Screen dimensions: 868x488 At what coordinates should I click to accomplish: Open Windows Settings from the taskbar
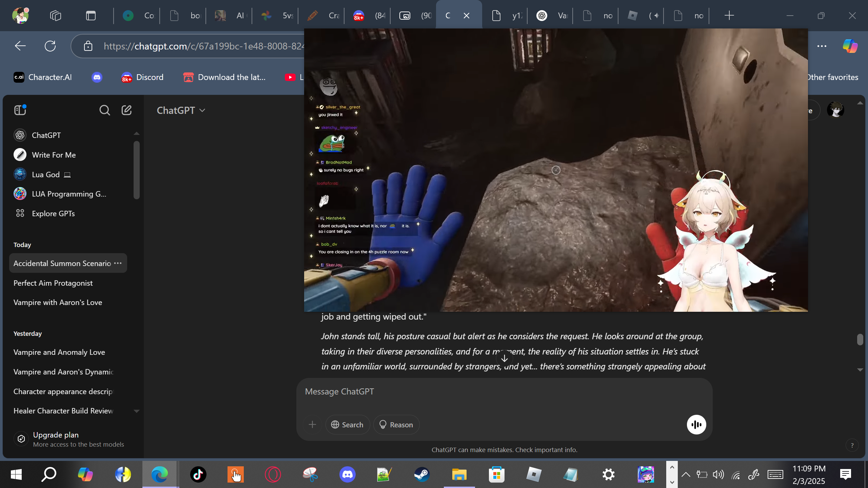608,474
